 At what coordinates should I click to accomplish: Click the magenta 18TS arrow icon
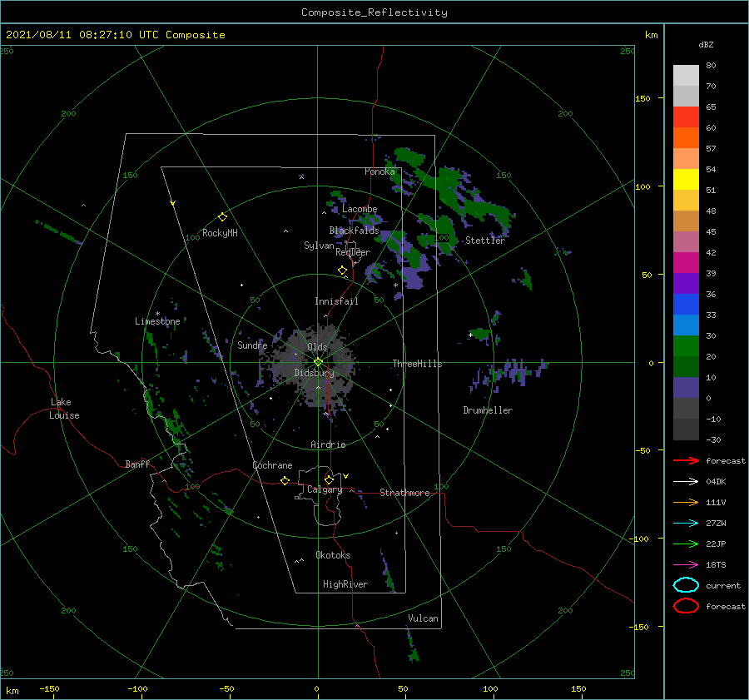pyautogui.click(x=686, y=564)
